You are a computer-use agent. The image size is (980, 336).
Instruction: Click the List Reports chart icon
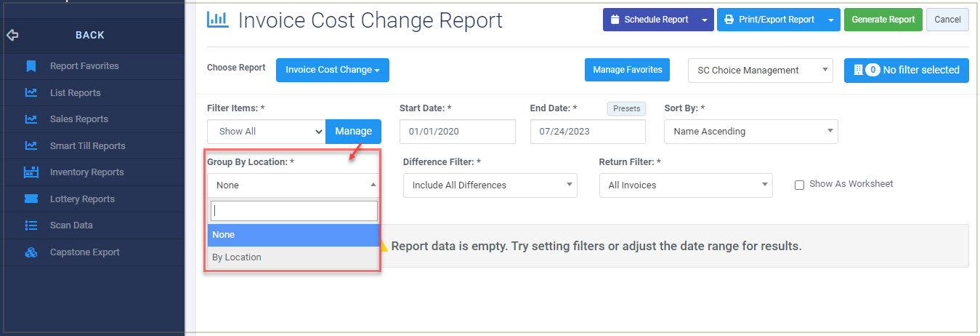point(31,93)
